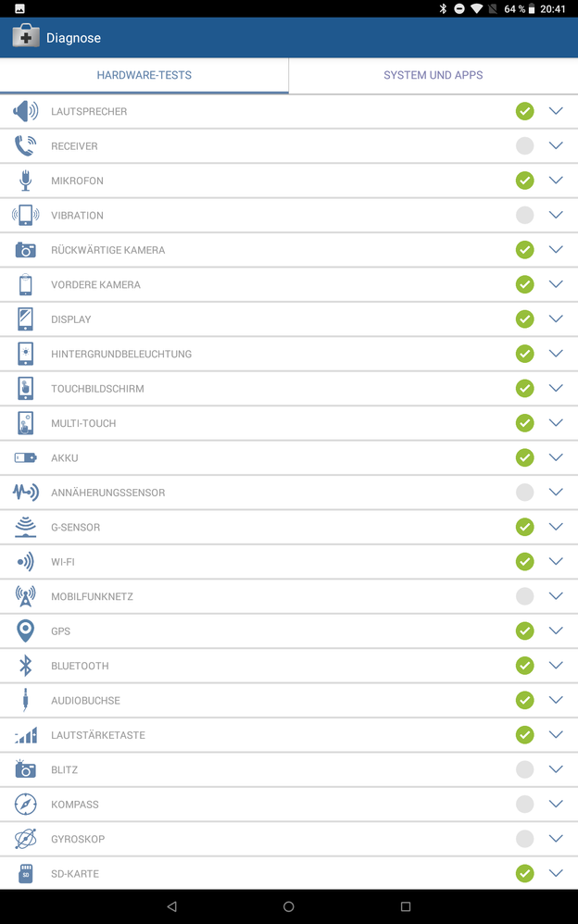Image resolution: width=578 pixels, height=924 pixels.
Task: Tap the Mikrofon microphone icon
Action: (25, 181)
